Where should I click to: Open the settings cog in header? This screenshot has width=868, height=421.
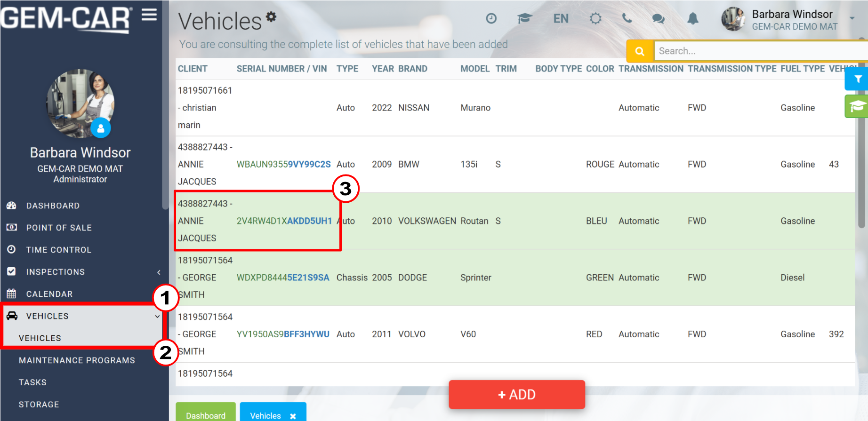pos(595,18)
